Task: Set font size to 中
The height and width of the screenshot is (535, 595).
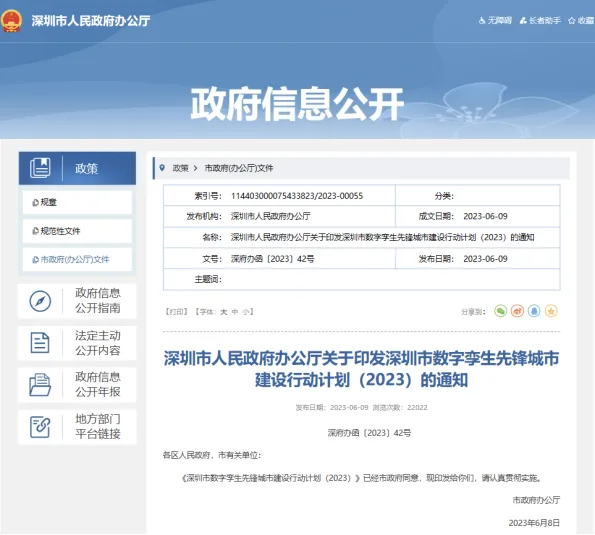Action: (235, 312)
